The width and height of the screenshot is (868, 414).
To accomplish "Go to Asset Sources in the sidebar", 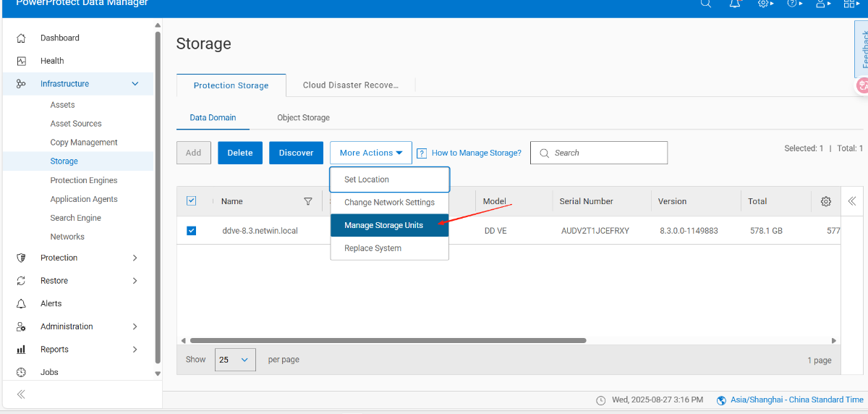I will click(76, 124).
